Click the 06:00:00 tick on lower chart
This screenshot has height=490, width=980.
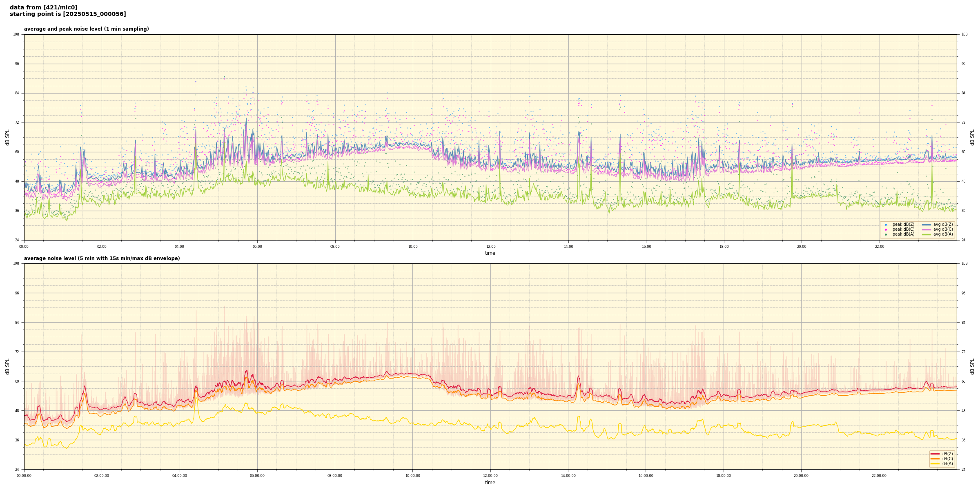coord(257,476)
